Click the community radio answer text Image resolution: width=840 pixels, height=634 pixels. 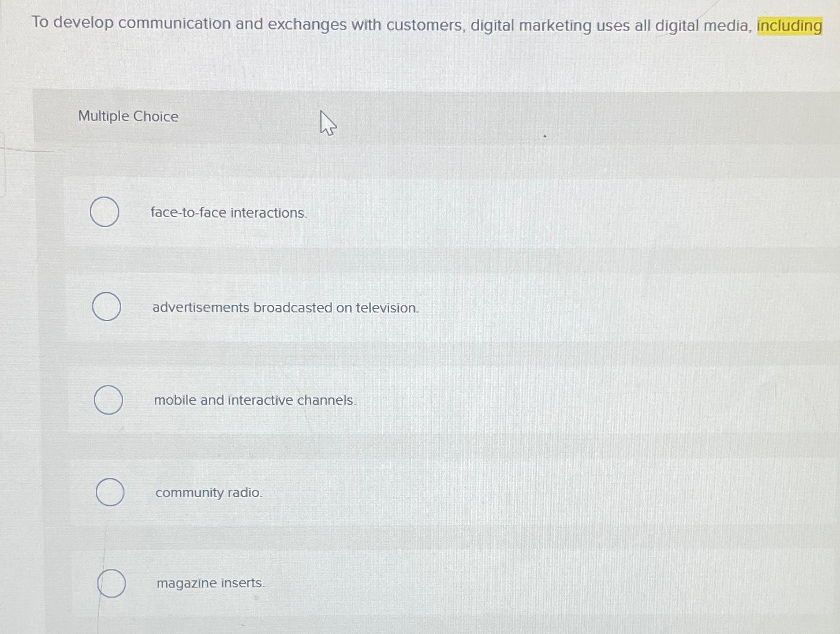point(208,493)
